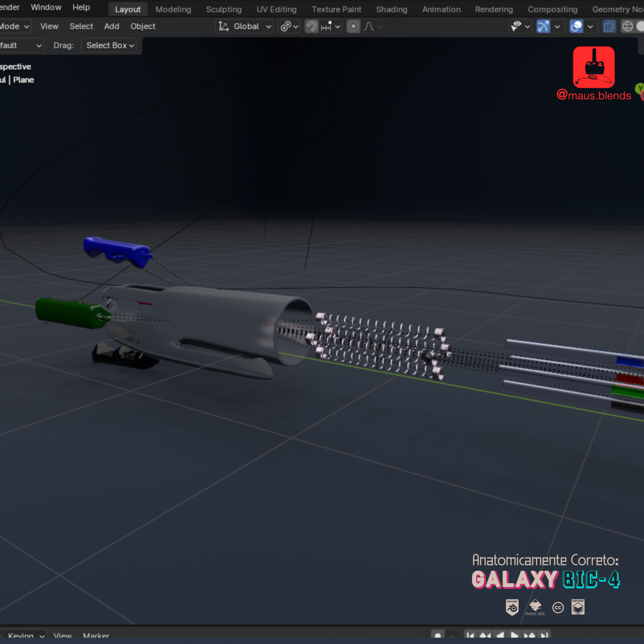
Task: Switch to the UV Editing workspace tab
Action: [277, 9]
